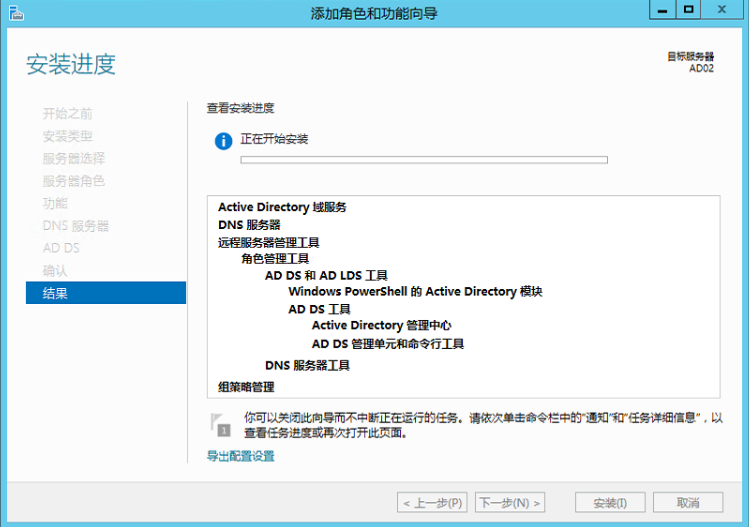Select the 服务器角色 step
This screenshot has height=527, width=749.
[74, 181]
